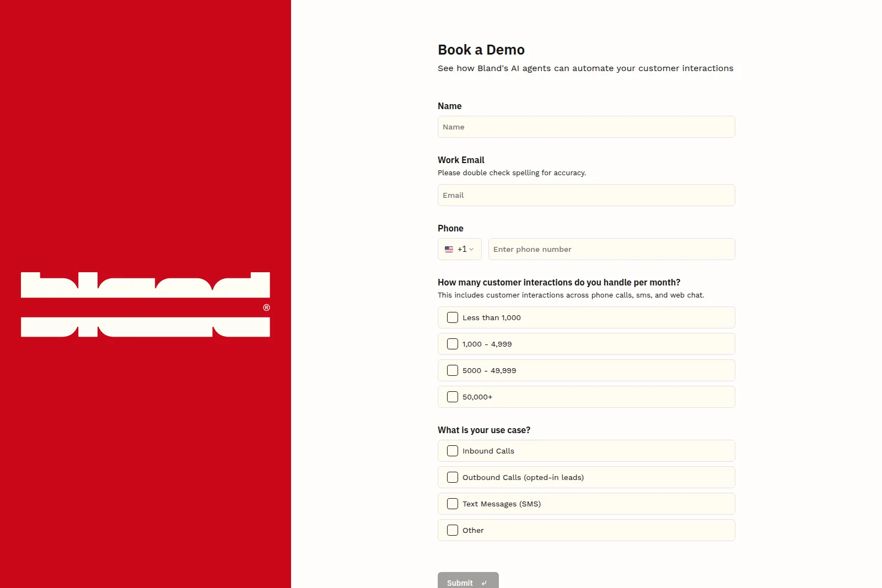Select Text Messages (SMS) as a use case
The height and width of the screenshot is (588, 882).
(x=453, y=504)
